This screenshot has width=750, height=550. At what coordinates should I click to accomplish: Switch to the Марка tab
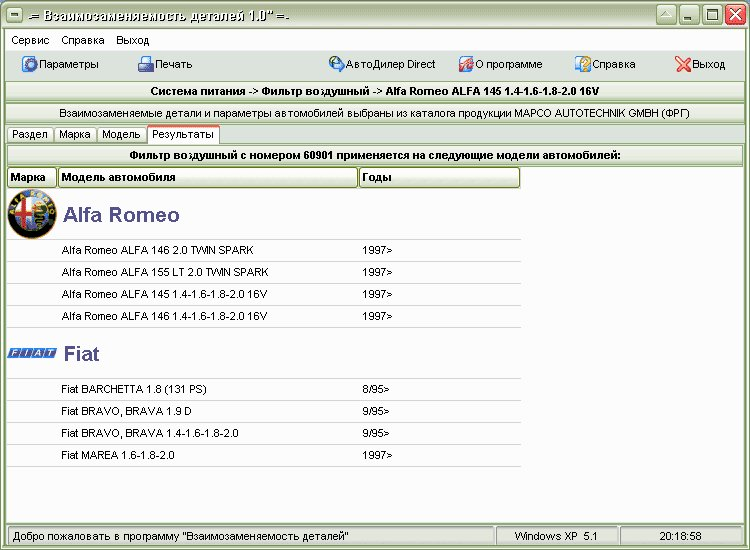[x=75, y=134]
